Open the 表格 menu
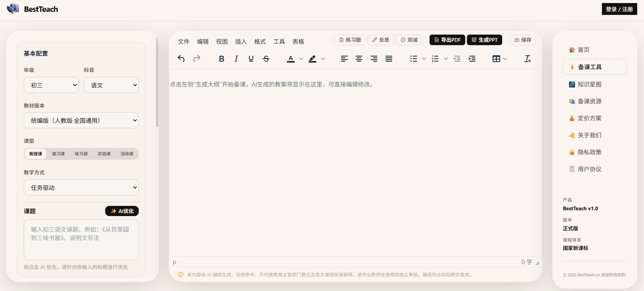 tap(298, 41)
